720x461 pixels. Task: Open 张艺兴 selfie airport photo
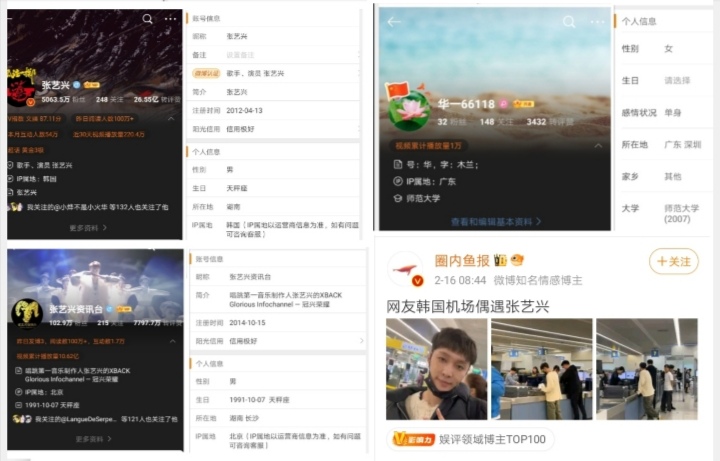pyautogui.click(x=436, y=369)
